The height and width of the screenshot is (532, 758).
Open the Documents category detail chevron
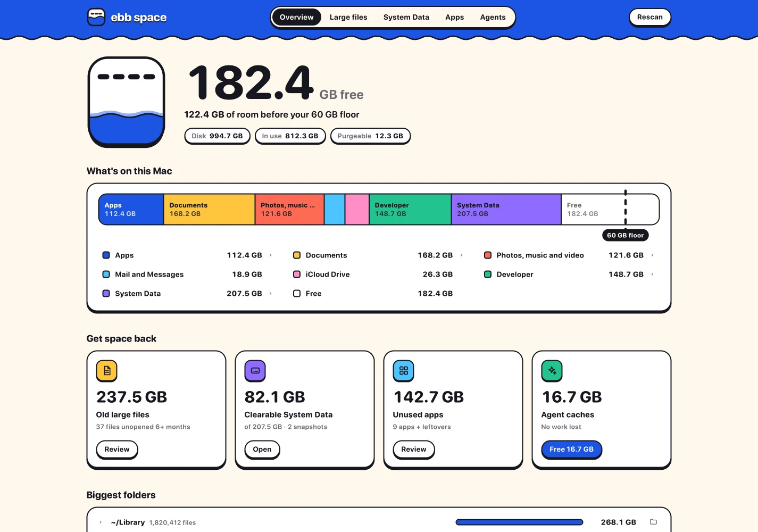tap(461, 255)
